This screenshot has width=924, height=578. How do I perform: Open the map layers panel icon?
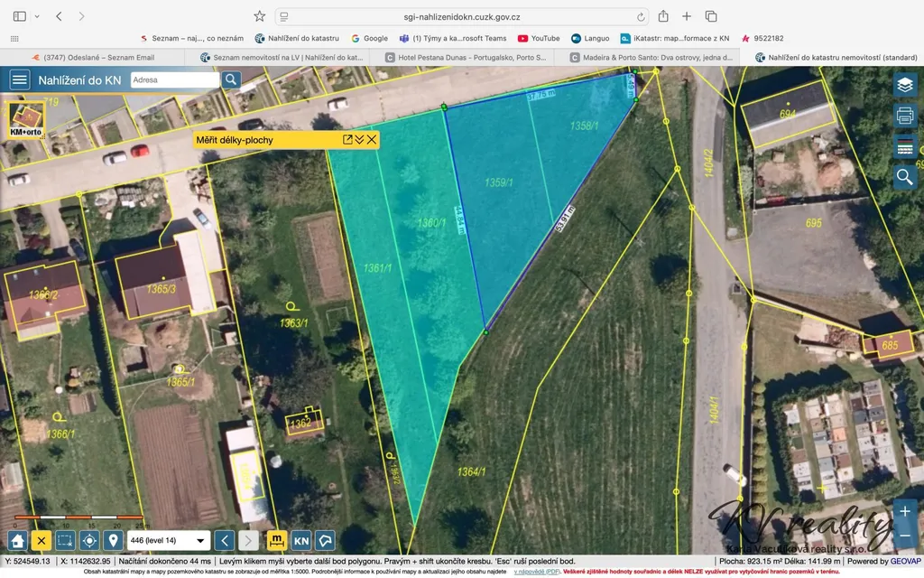tap(904, 86)
